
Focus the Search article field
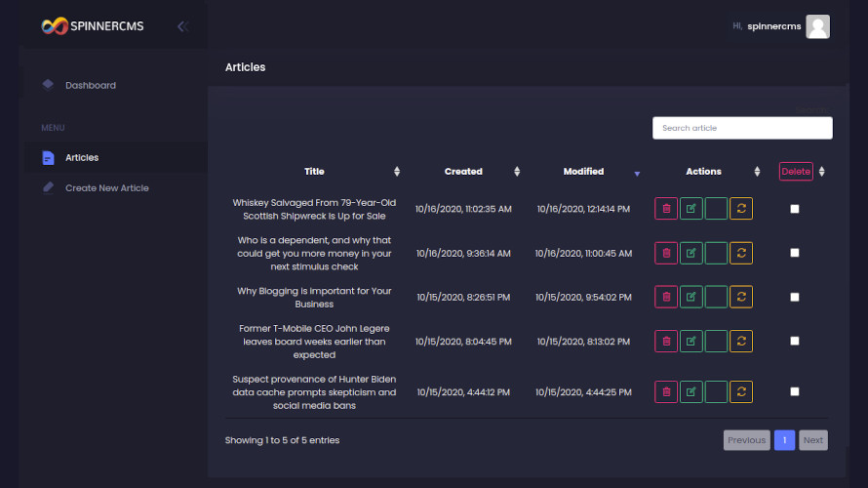point(742,128)
